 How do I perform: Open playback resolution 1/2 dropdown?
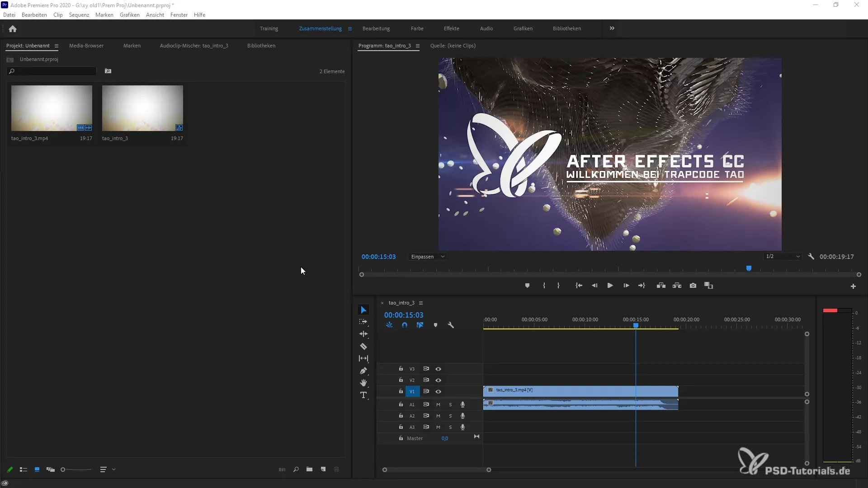[x=783, y=257]
